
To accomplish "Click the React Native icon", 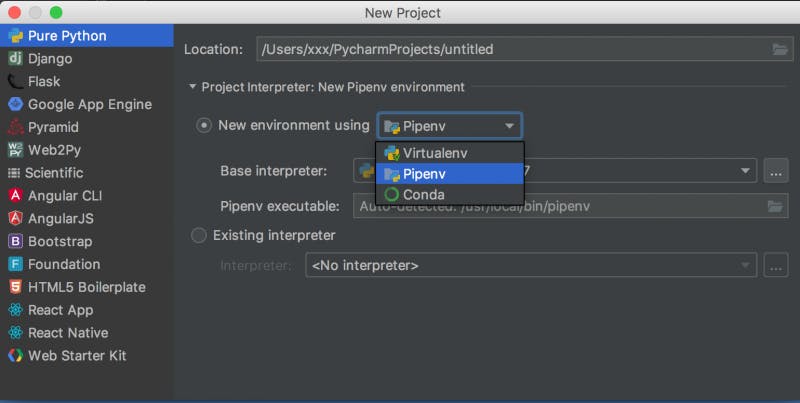I will [x=16, y=333].
